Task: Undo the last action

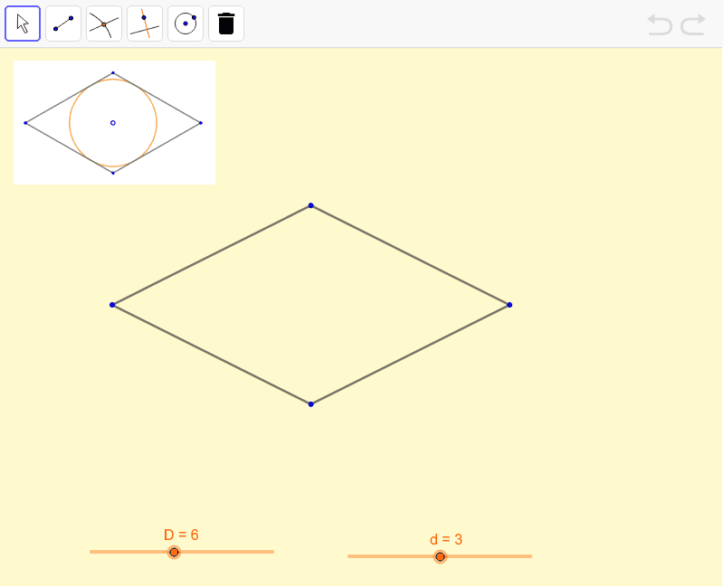Action: click(x=660, y=24)
